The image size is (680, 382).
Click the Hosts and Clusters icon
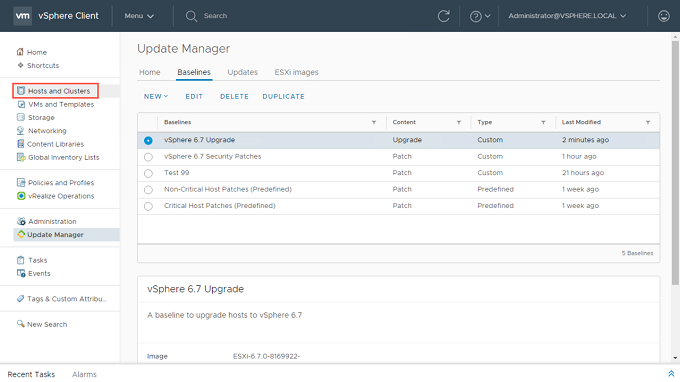[x=21, y=91]
